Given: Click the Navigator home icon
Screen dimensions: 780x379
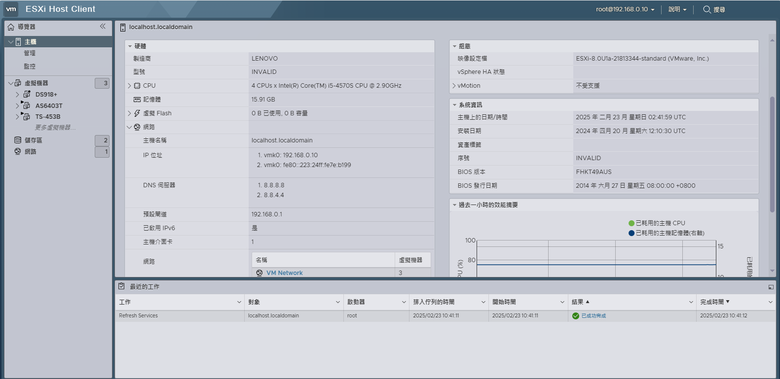Looking at the screenshot, I should coord(11,27).
